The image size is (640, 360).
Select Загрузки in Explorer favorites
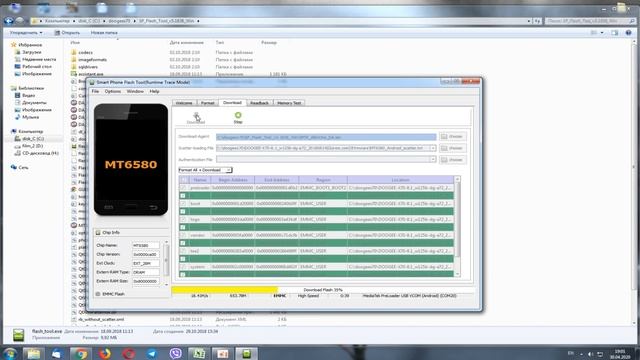point(31,52)
